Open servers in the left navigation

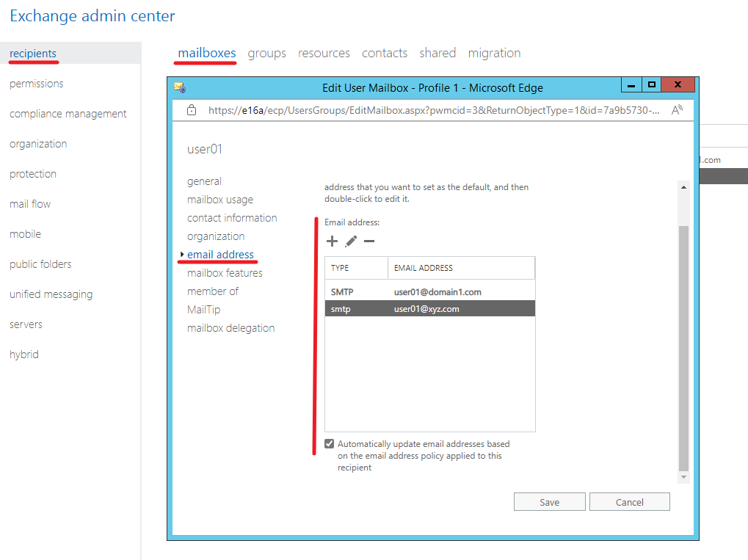[26, 324]
